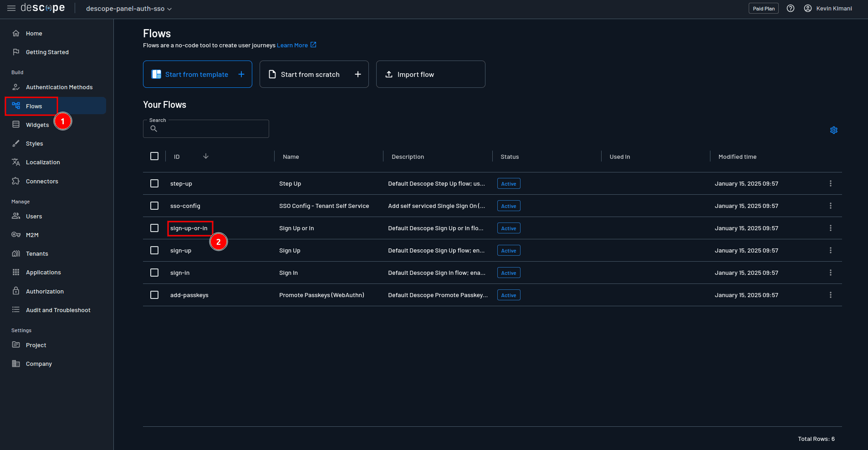
Task: Open the three-dot menu for step-up flow
Action: tap(830, 183)
